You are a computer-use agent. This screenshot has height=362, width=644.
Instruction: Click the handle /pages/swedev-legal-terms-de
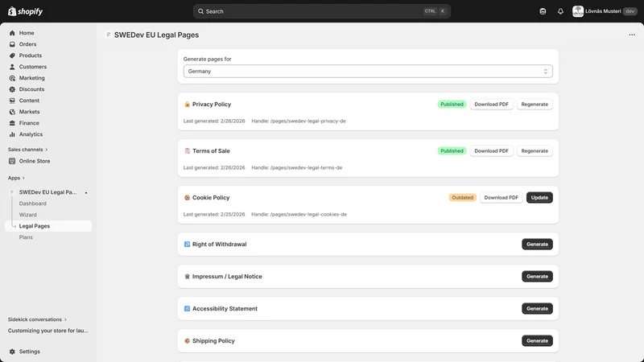pos(307,168)
